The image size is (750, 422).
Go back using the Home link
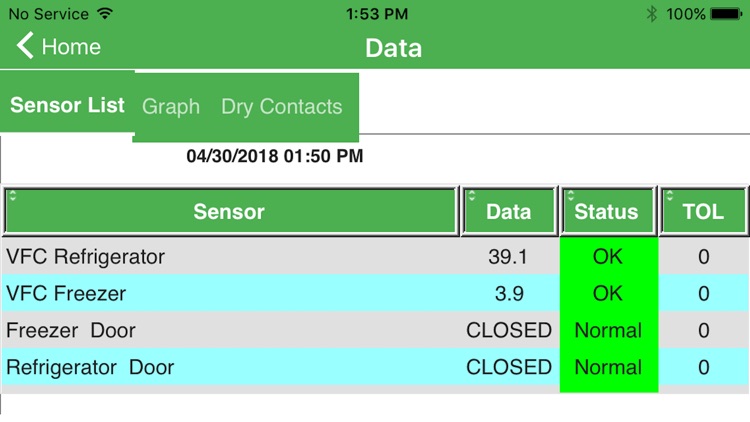point(71,47)
